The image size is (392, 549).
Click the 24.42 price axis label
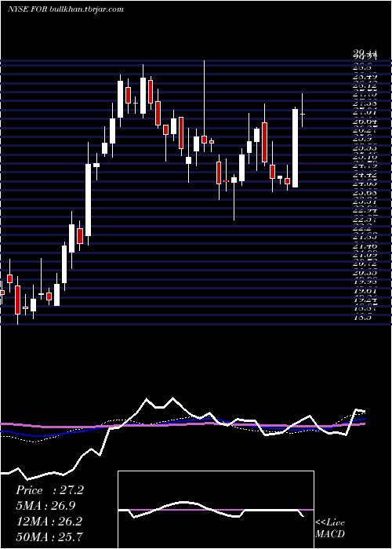pyautogui.click(x=365, y=175)
